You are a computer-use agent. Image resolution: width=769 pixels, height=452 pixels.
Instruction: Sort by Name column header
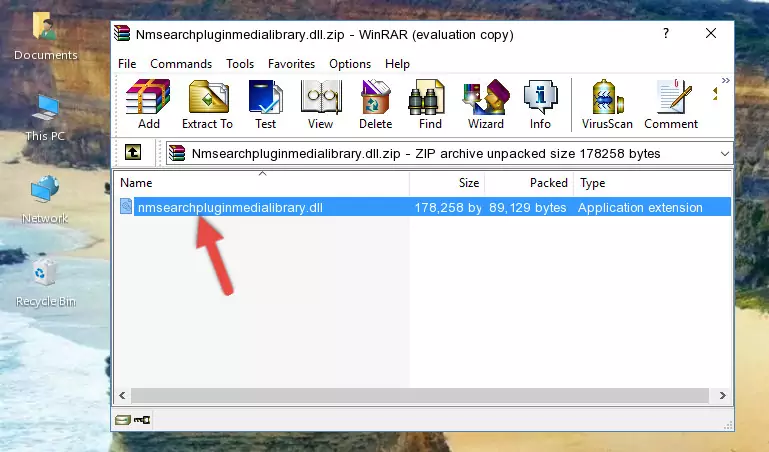click(262, 183)
